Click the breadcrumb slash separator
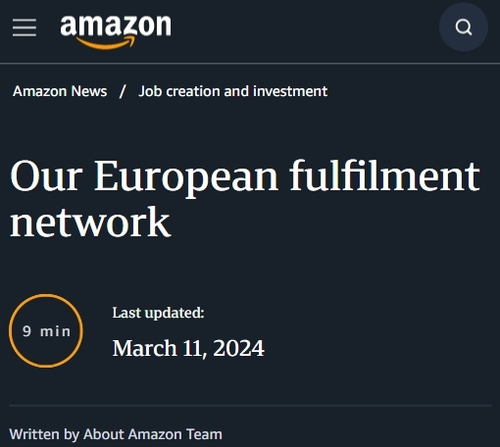Viewport: 500px width, 447px height. point(123,91)
